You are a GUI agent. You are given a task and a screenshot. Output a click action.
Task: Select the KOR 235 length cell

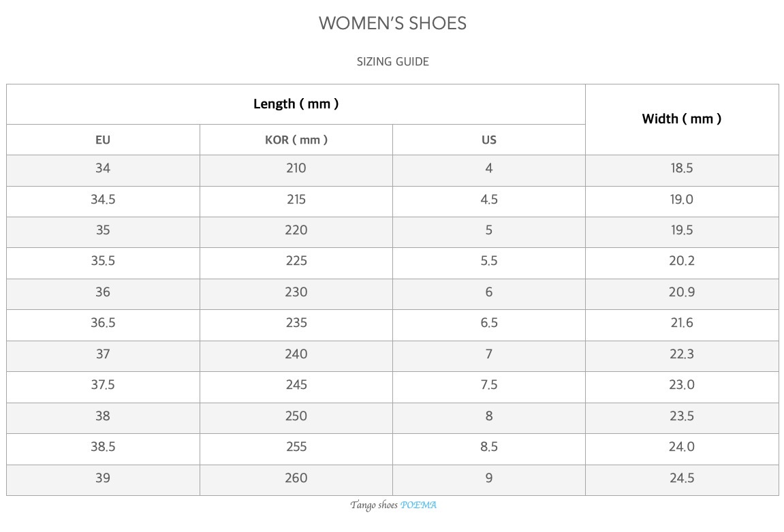[296, 323]
